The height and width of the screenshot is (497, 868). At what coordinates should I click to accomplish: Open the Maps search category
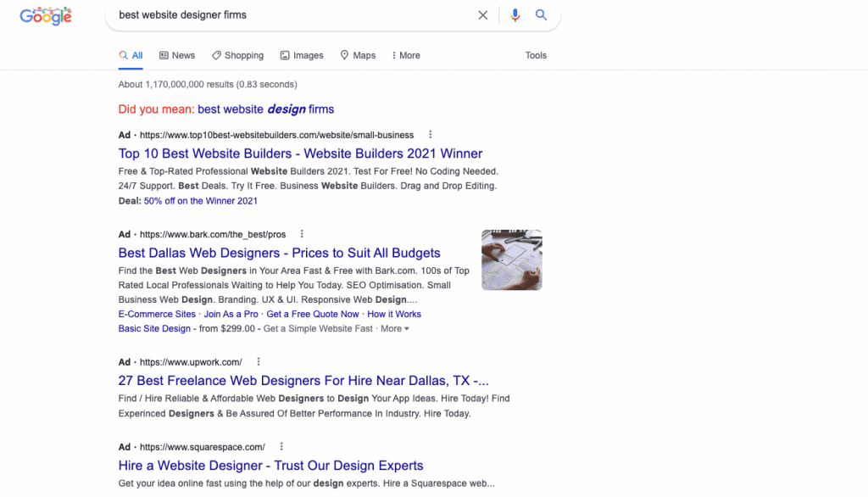358,55
